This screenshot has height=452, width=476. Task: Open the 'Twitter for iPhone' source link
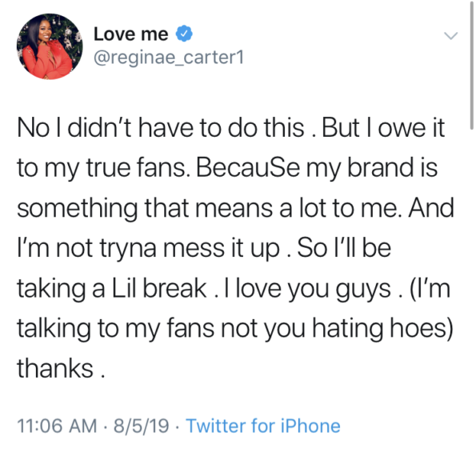pyautogui.click(x=263, y=426)
